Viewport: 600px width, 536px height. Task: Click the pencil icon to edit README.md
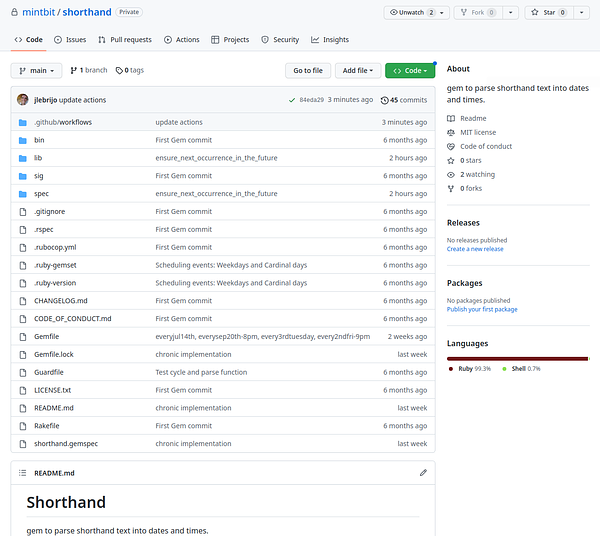pyautogui.click(x=423, y=472)
